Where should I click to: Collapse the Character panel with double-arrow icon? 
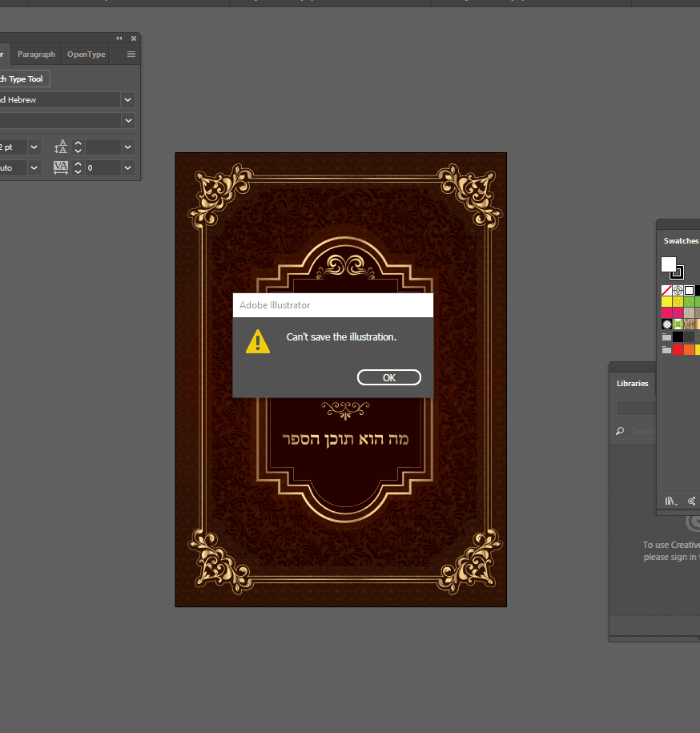click(119, 38)
